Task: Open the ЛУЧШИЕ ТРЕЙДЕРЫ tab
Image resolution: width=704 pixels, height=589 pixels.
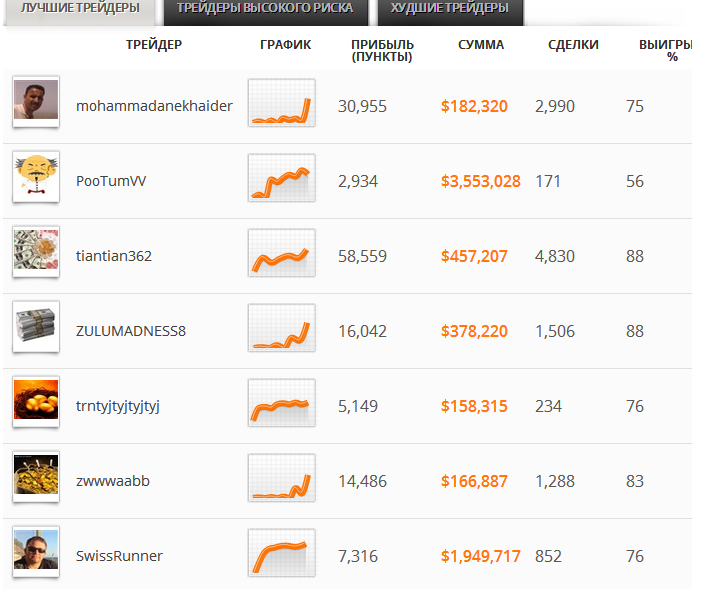Action: click(79, 9)
